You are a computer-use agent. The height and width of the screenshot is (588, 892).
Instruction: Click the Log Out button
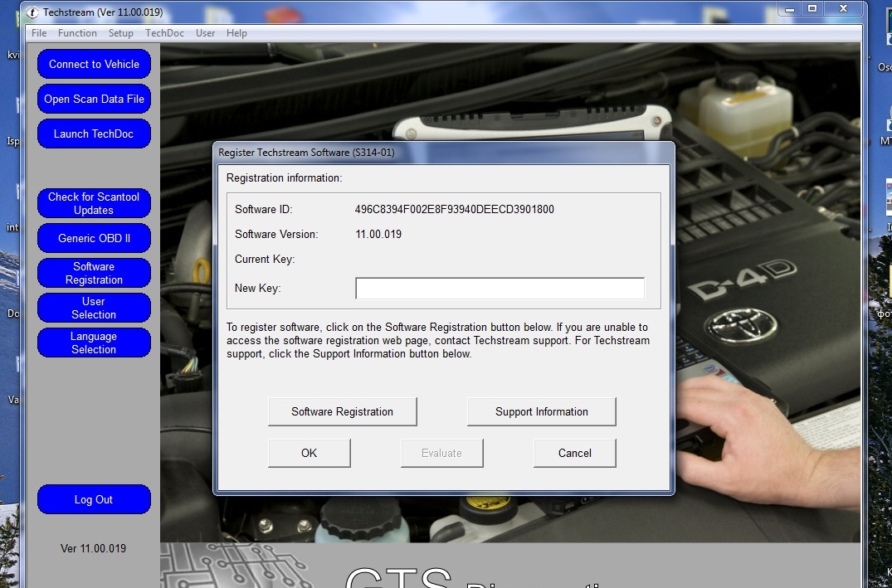[94, 499]
